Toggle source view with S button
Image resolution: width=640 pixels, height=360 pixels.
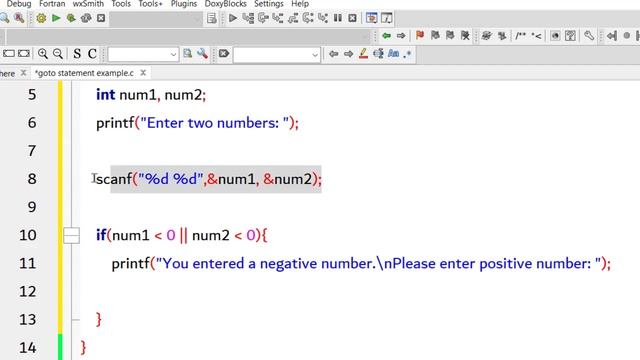(x=77, y=54)
